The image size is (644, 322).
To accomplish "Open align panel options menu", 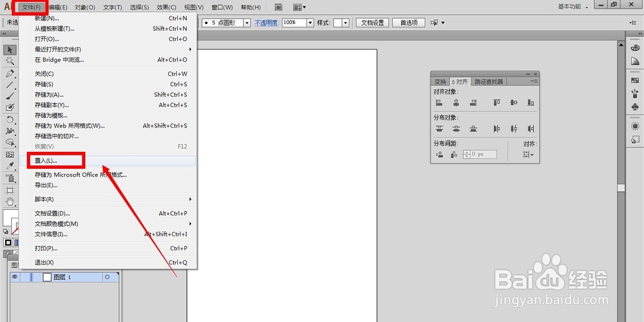I will click(x=534, y=81).
